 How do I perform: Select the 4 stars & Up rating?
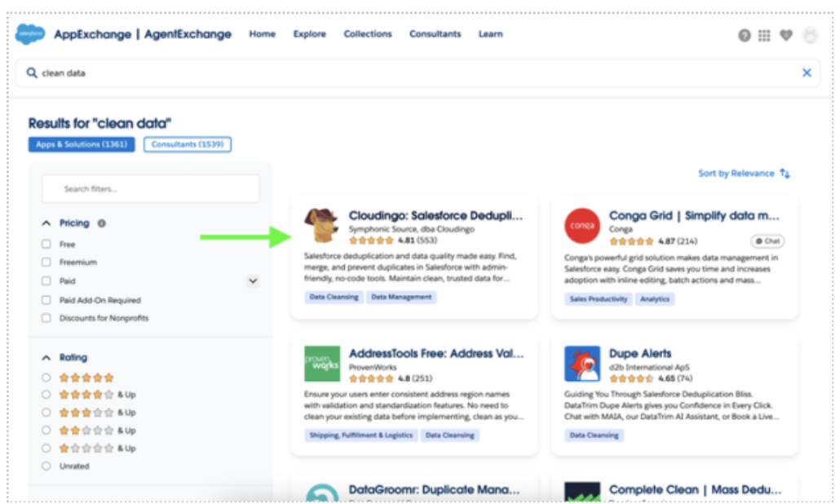(46, 395)
